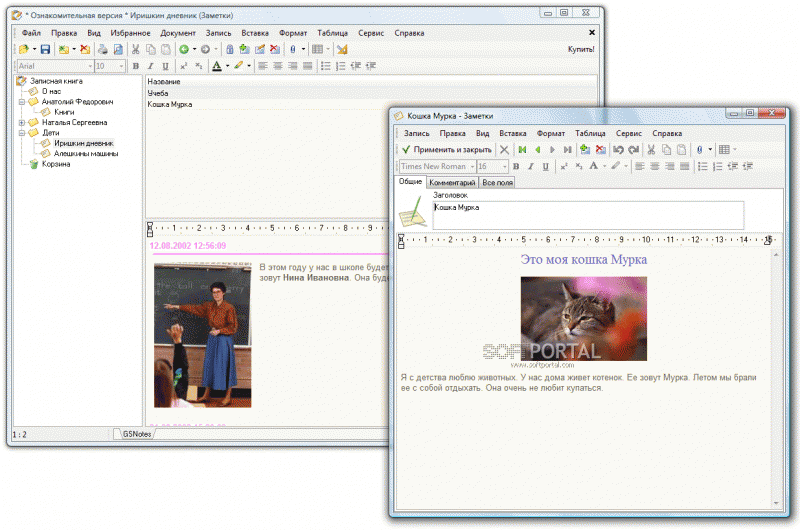Expand the Наталья Сергеевна tree node
Image resolution: width=800 pixels, height=530 pixels.
[22, 122]
